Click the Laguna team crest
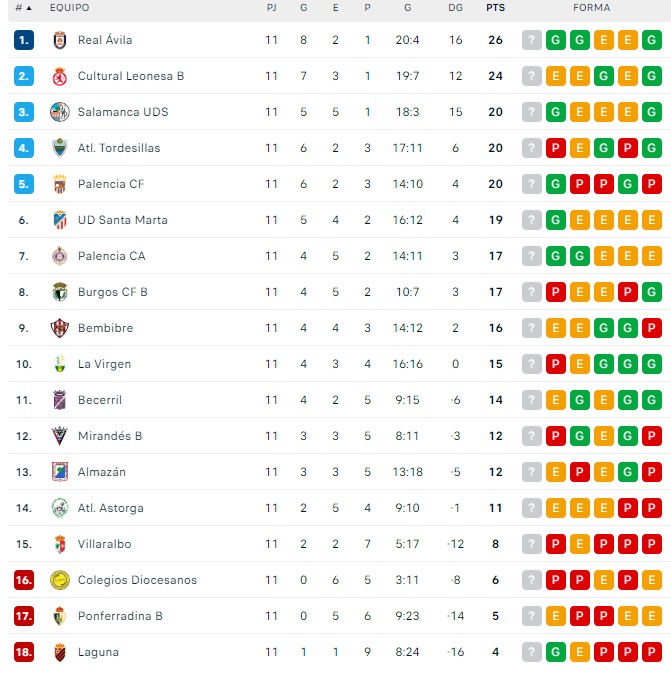Image resolution: width=671 pixels, height=681 pixels. tap(59, 652)
